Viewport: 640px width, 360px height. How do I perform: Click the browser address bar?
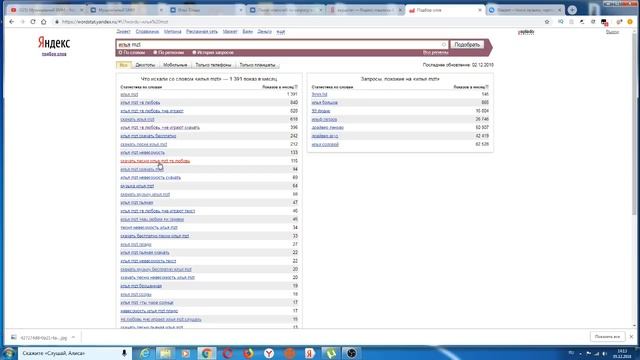tap(298, 22)
